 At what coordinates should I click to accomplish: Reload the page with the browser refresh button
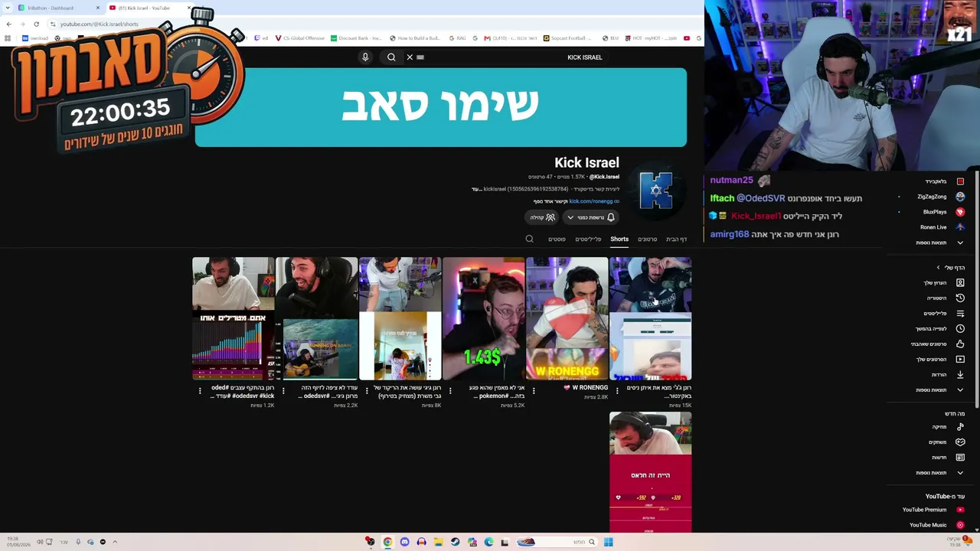click(36, 24)
